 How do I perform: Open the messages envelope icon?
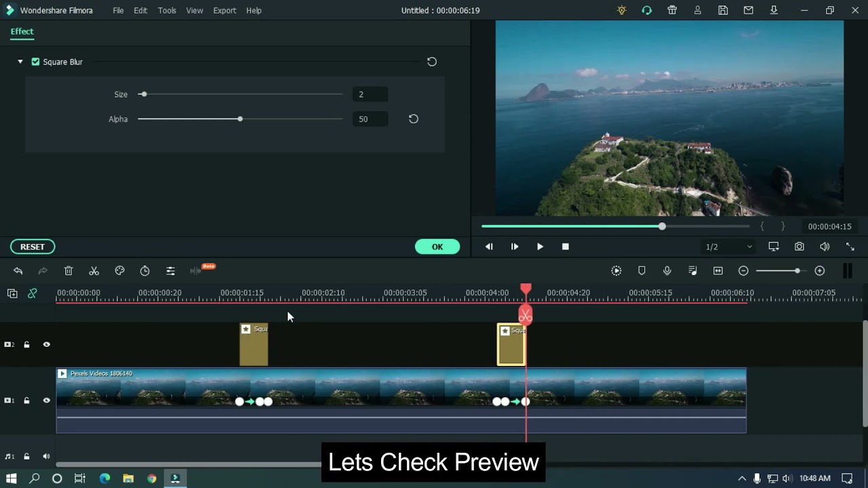pos(749,10)
